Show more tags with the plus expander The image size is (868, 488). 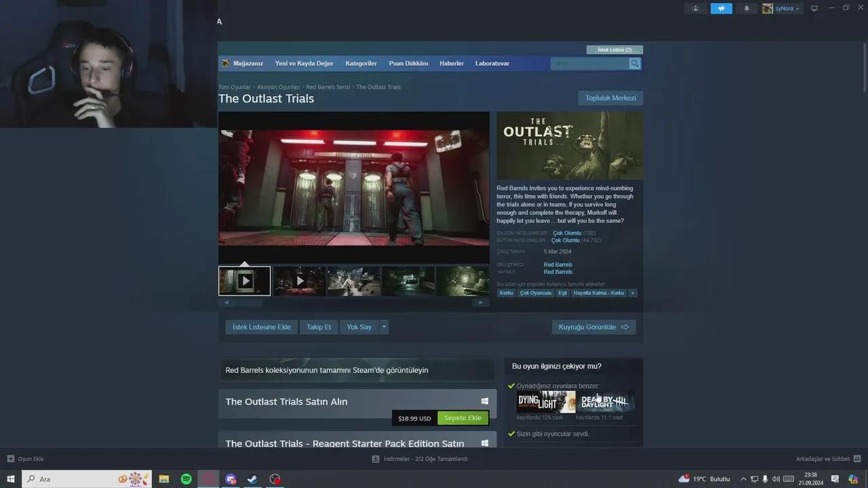[632, 293]
